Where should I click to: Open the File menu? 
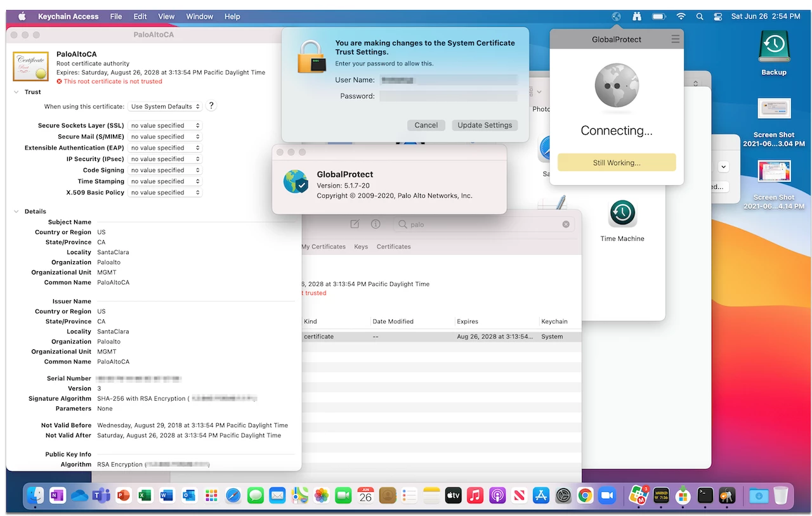tap(116, 16)
